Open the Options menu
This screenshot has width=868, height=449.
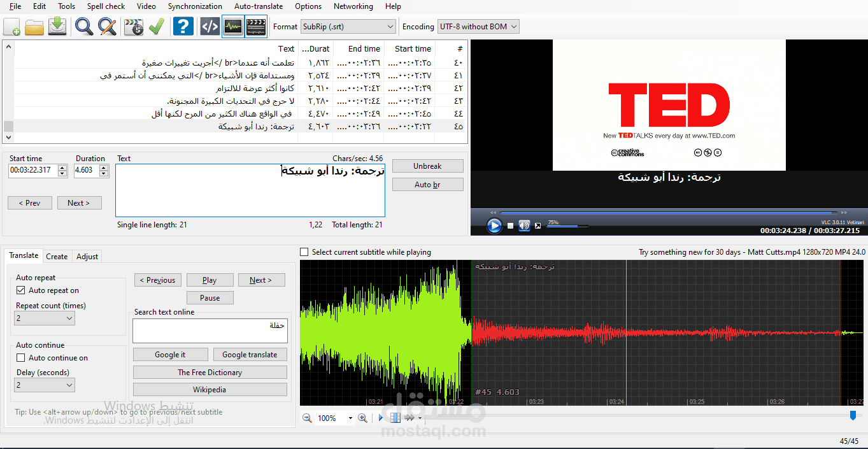click(308, 6)
